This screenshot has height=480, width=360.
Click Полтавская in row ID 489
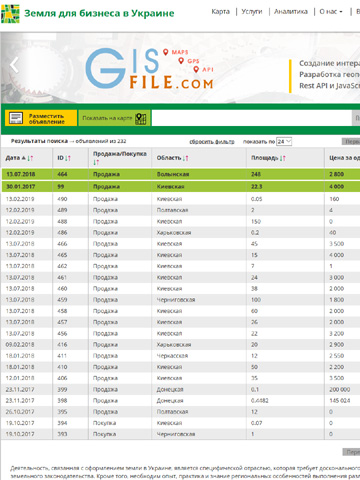click(x=172, y=210)
